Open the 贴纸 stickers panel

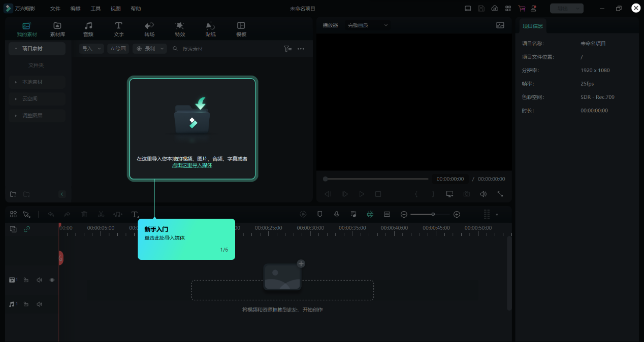(x=210, y=29)
